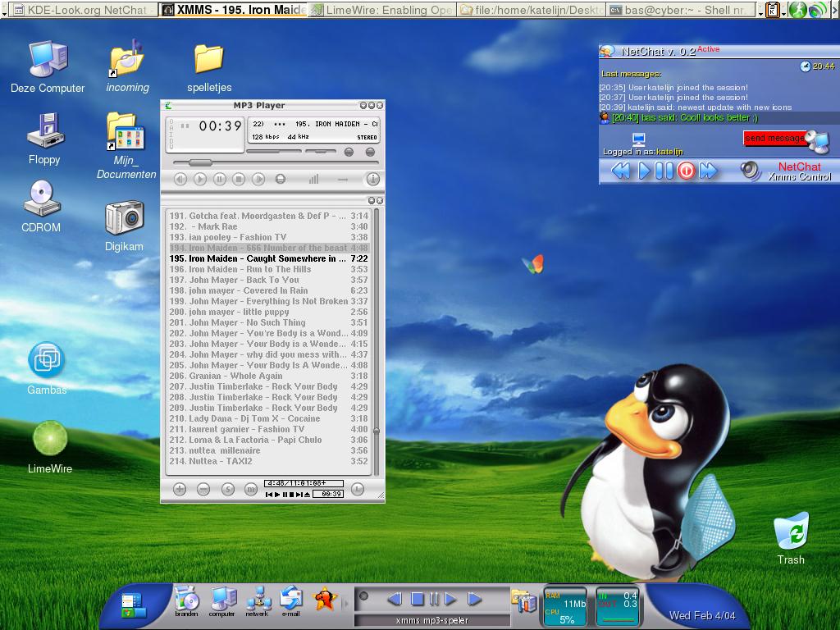Select track 196 Iron Maiden - Run to The Hills
Viewport: 840px width, 630px height.
268,269
